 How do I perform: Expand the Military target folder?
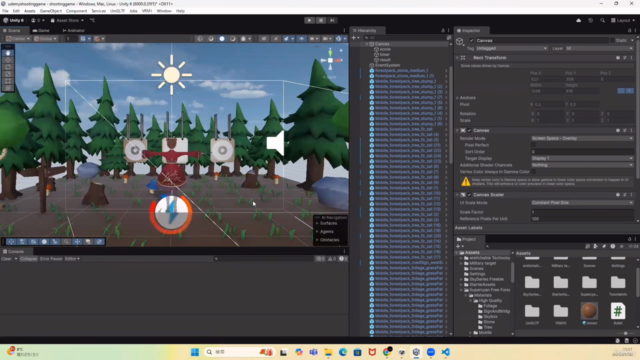tap(462, 264)
